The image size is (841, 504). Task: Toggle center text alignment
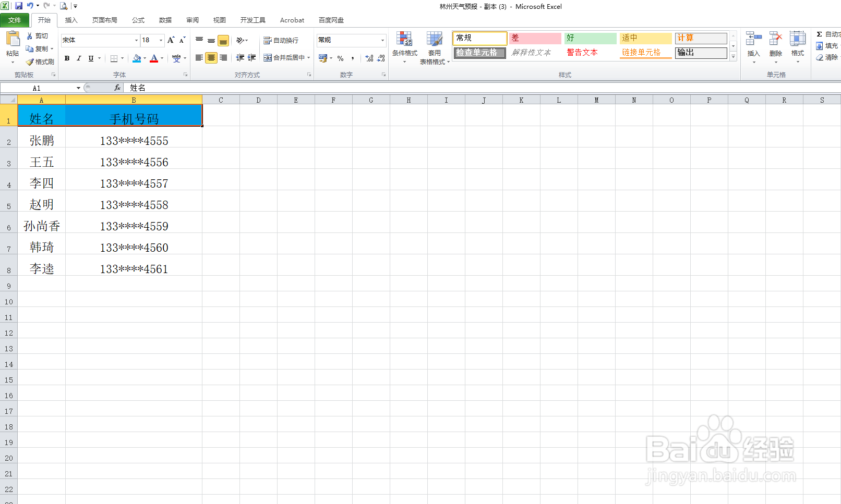pos(211,58)
